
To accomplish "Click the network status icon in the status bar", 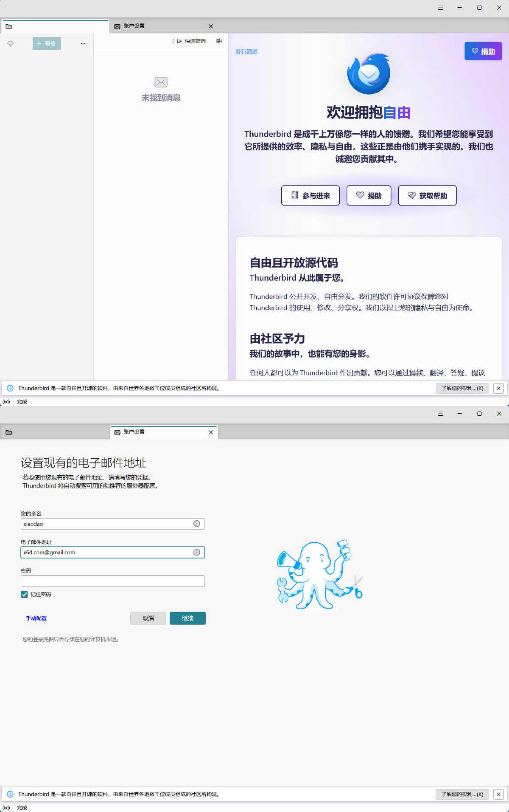I will pyautogui.click(x=6, y=402).
